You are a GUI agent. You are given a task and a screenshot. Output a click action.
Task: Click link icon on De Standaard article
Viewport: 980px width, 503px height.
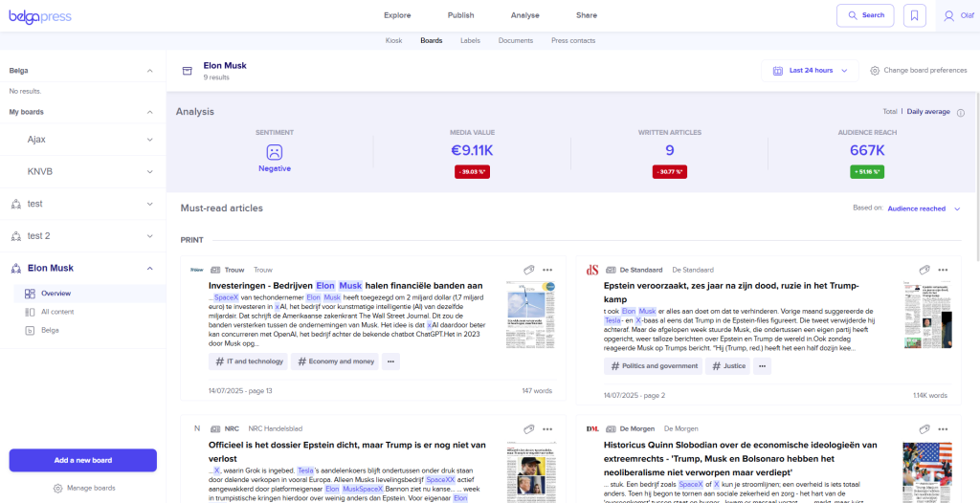pos(924,270)
